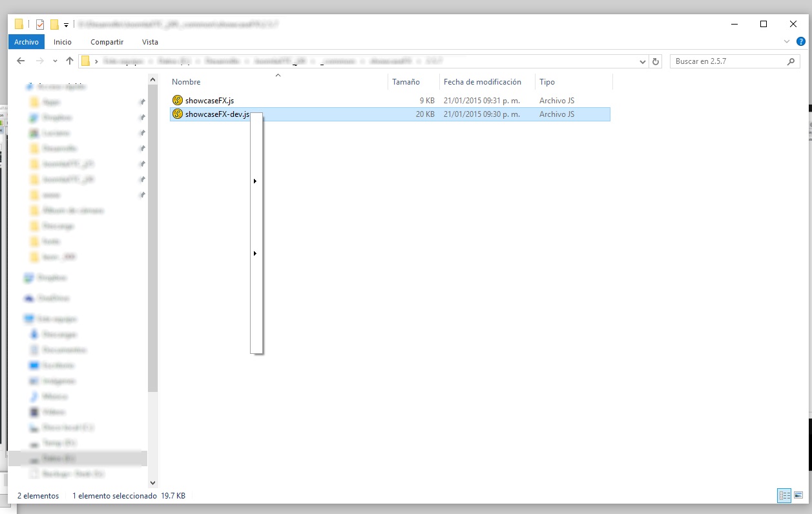
Task: Switch to Details view in status bar
Action: tap(785, 496)
